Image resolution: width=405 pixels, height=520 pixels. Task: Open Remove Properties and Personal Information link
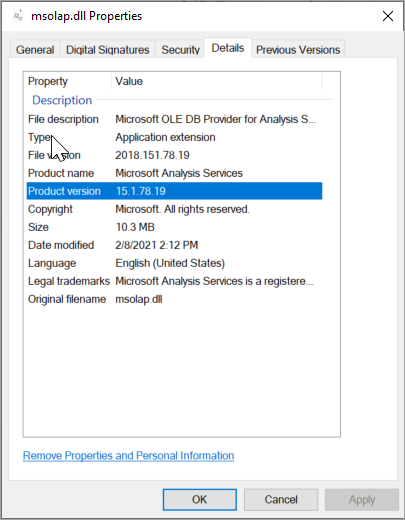click(x=128, y=456)
